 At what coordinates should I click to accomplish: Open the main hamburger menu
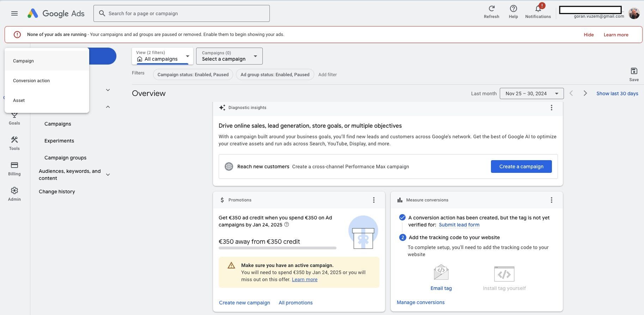tap(14, 13)
